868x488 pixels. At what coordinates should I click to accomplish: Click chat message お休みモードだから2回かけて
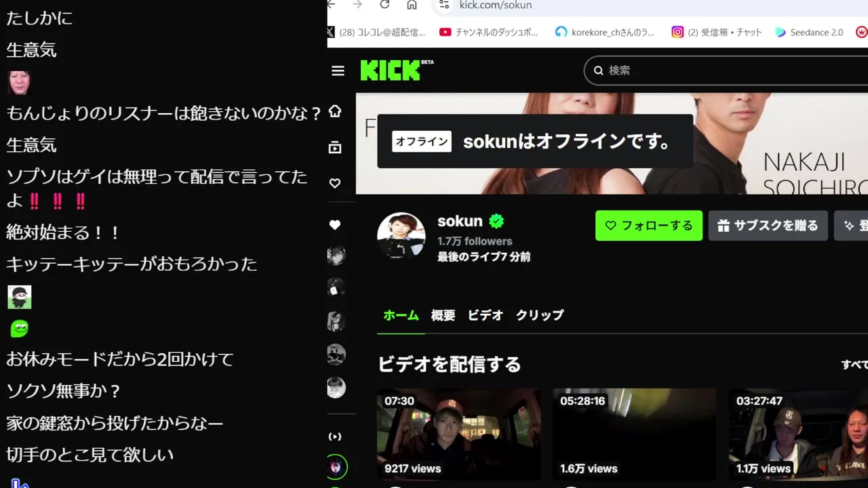pyautogui.click(x=120, y=359)
